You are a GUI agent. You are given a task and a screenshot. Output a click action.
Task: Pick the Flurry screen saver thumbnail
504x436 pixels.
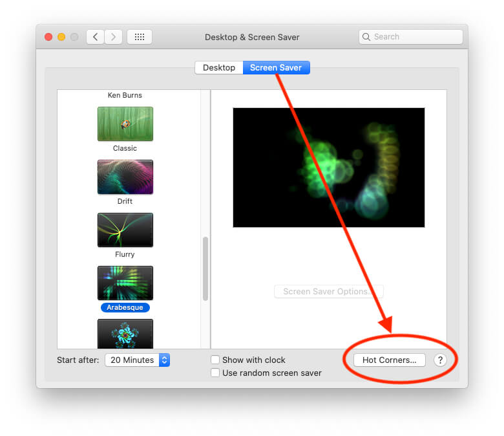coord(125,230)
